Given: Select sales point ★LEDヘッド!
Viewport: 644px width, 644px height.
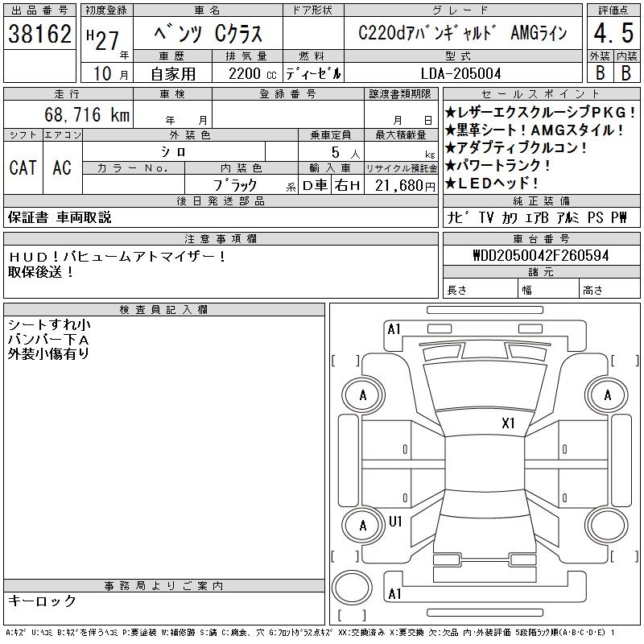Looking at the screenshot, I should [x=492, y=184].
